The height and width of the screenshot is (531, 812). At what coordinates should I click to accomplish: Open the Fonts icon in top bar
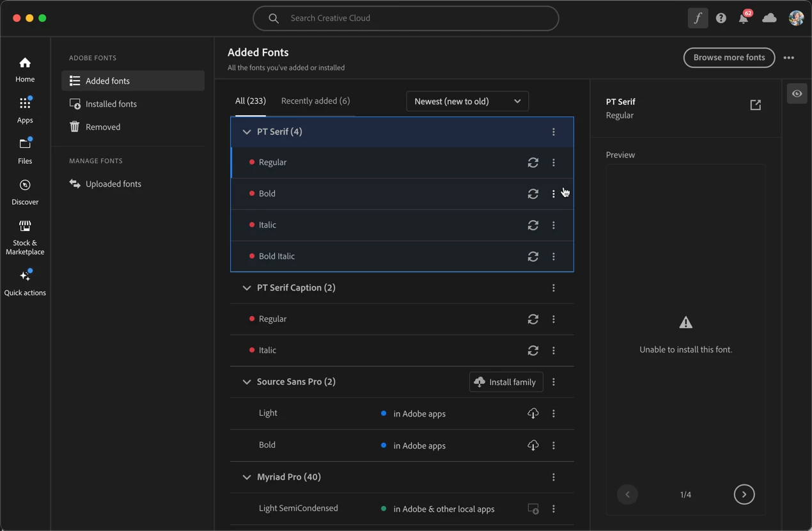pos(698,19)
